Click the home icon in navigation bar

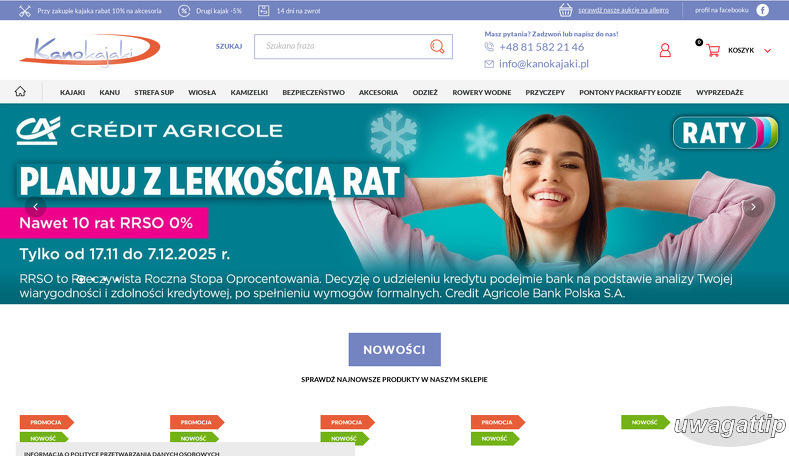coord(20,92)
